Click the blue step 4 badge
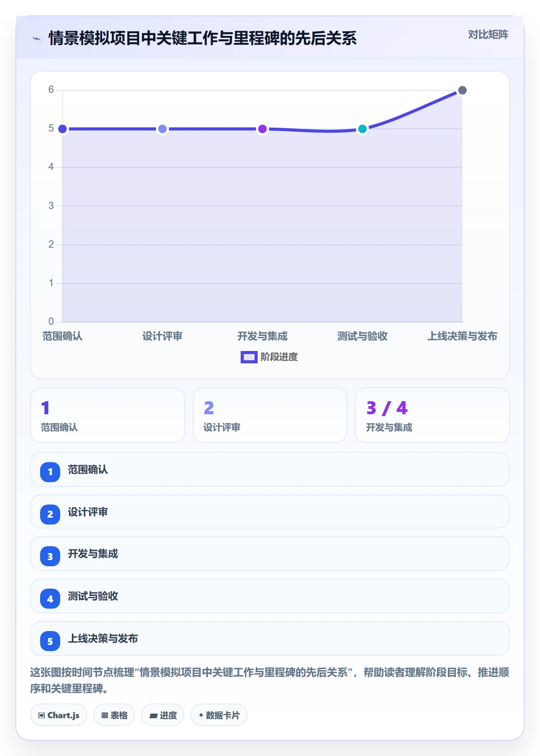The width and height of the screenshot is (540, 756). (50, 599)
